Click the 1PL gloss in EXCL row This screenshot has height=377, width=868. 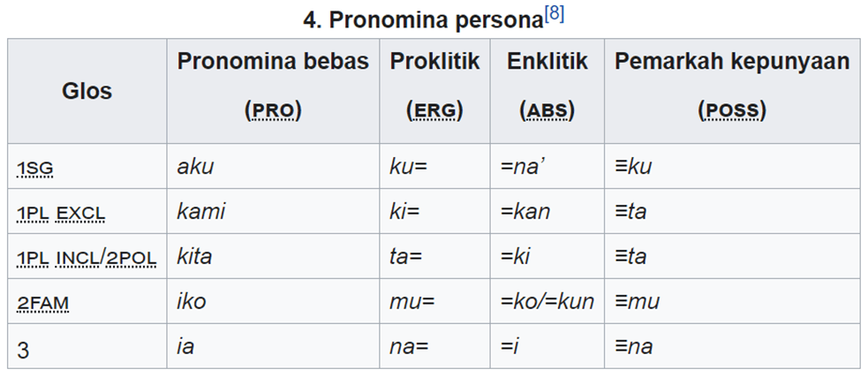(x=34, y=212)
